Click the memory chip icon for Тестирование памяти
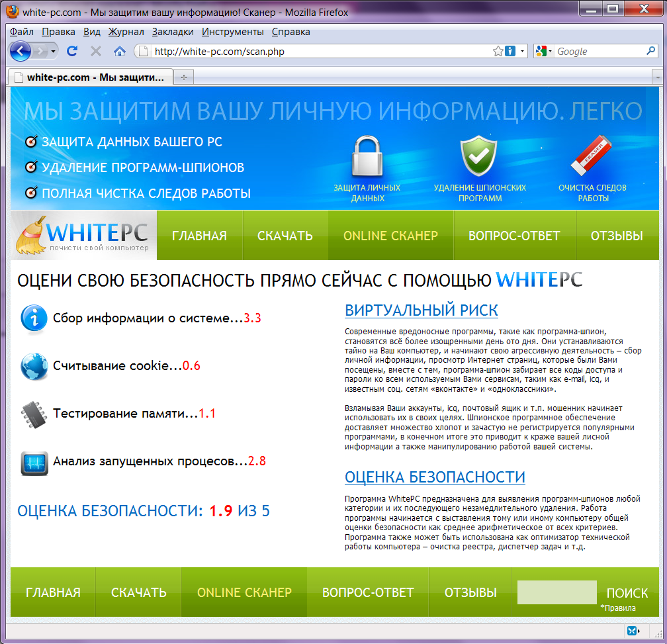Image resolution: width=667 pixels, height=644 pixels. point(34,415)
